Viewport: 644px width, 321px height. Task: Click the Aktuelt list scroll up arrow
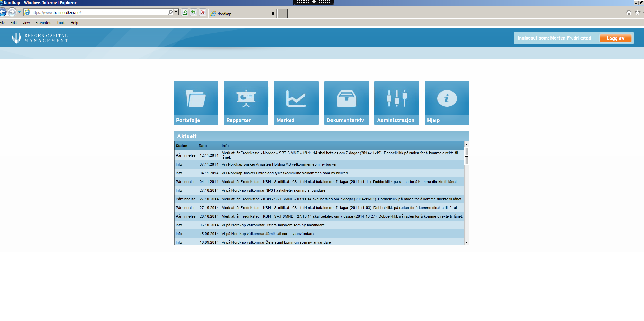coord(466,144)
